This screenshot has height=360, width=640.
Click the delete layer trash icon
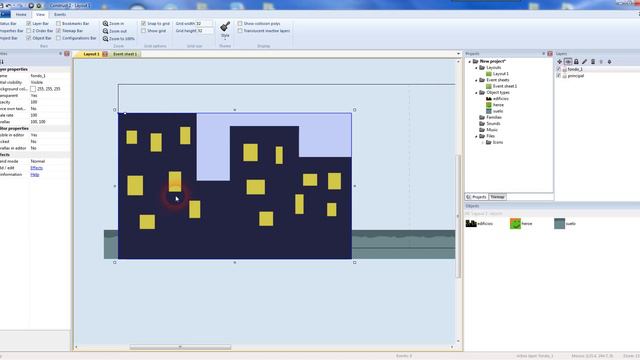(x=593, y=62)
